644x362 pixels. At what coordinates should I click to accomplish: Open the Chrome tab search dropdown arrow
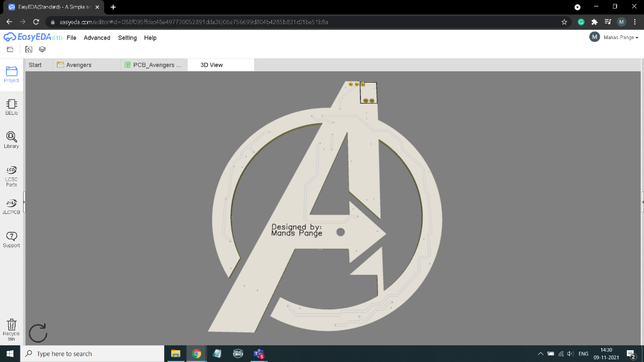(x=577, y=7)
